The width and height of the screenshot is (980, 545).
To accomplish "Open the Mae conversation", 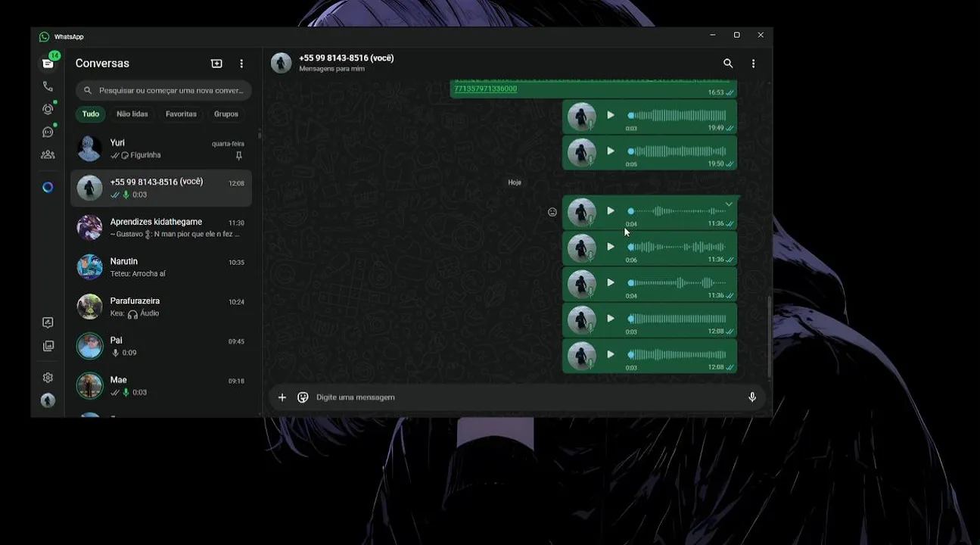I will (161, 385).
